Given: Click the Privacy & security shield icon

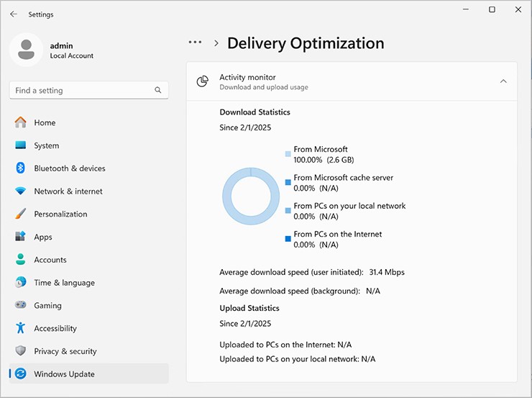Looking at the screenshot, I should click(20, 351).
